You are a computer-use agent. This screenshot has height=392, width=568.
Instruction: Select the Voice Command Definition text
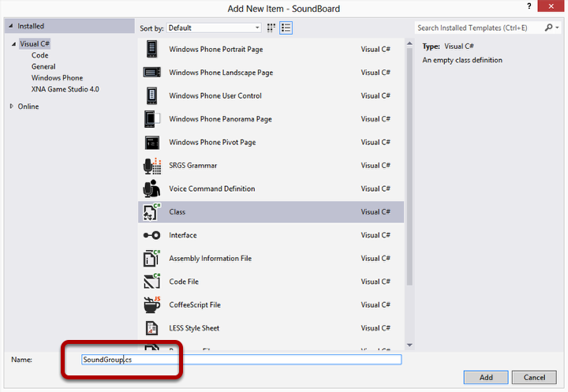212,189
